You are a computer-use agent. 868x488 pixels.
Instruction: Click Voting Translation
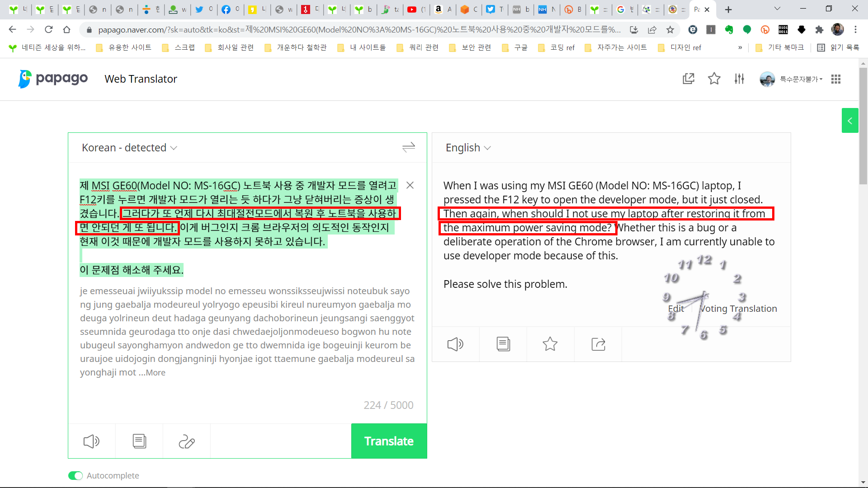point(738,309)
